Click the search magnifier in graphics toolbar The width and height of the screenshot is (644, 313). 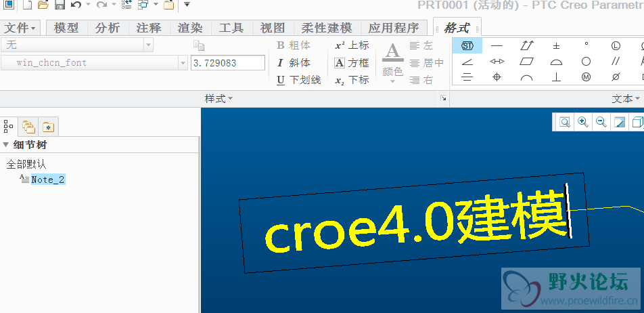(565, 122)
